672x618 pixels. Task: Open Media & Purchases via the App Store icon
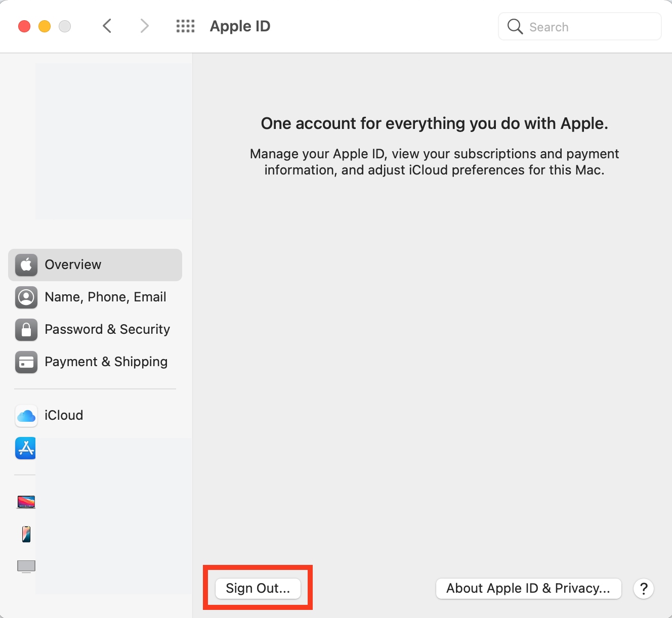coord(26,448)
